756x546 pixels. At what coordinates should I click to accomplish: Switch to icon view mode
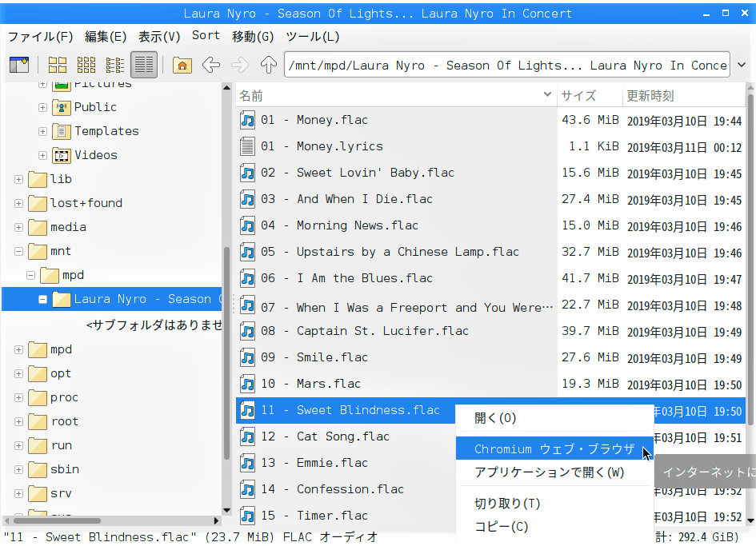coord(58,65)
